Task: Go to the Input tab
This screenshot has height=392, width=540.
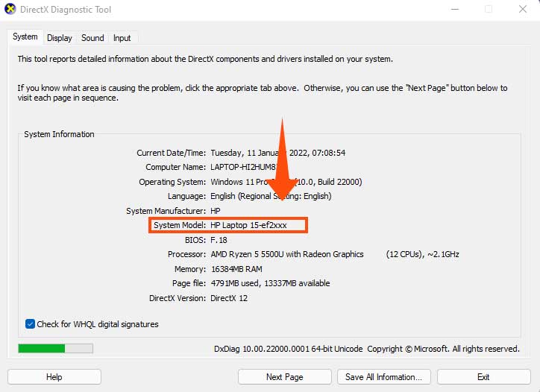Action: coord(122,38)
